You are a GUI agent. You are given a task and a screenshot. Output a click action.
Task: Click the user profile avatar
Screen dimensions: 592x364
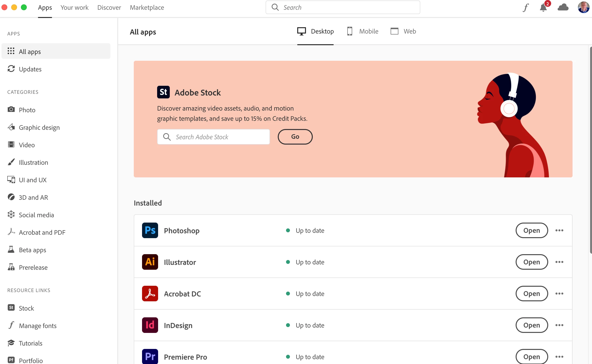(583, 8)
